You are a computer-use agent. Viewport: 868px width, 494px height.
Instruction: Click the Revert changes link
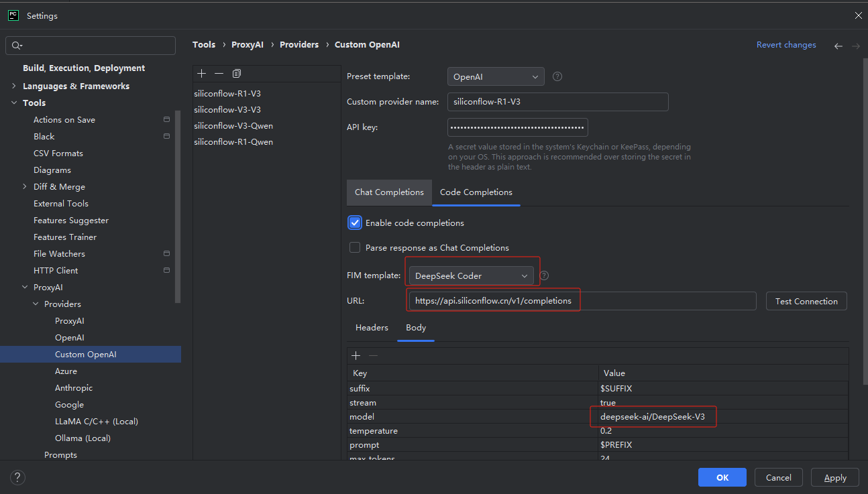(x=786, y=44)
